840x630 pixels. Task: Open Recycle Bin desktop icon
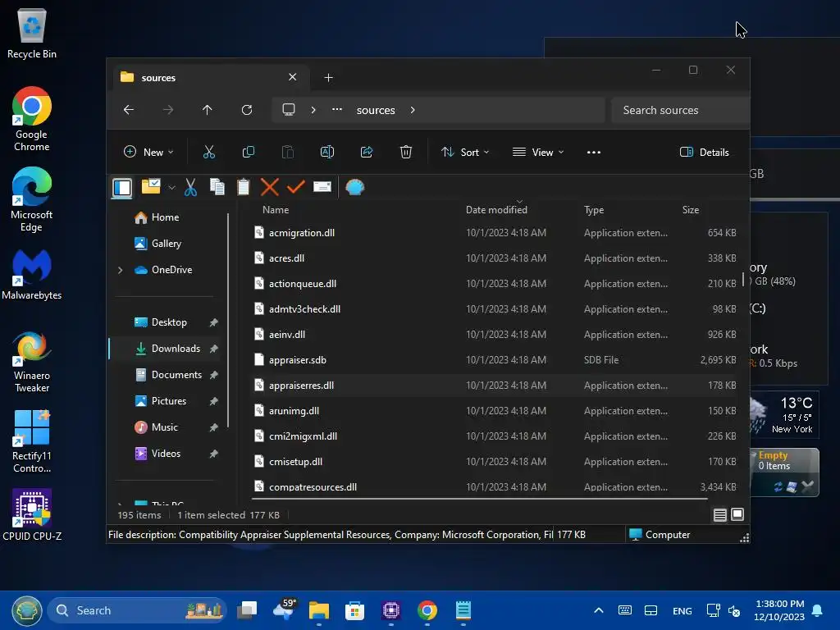point(32,33)
